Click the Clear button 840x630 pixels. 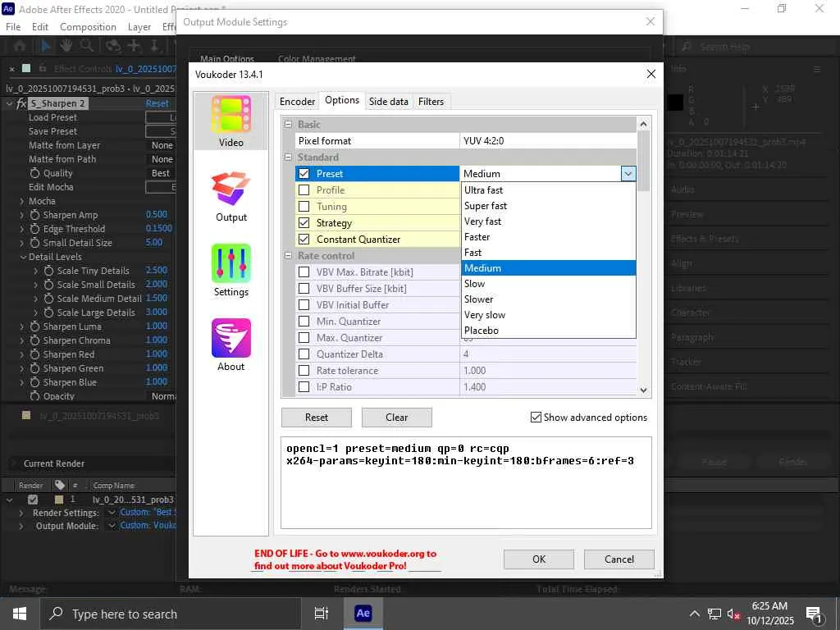[x=396, y=418]
